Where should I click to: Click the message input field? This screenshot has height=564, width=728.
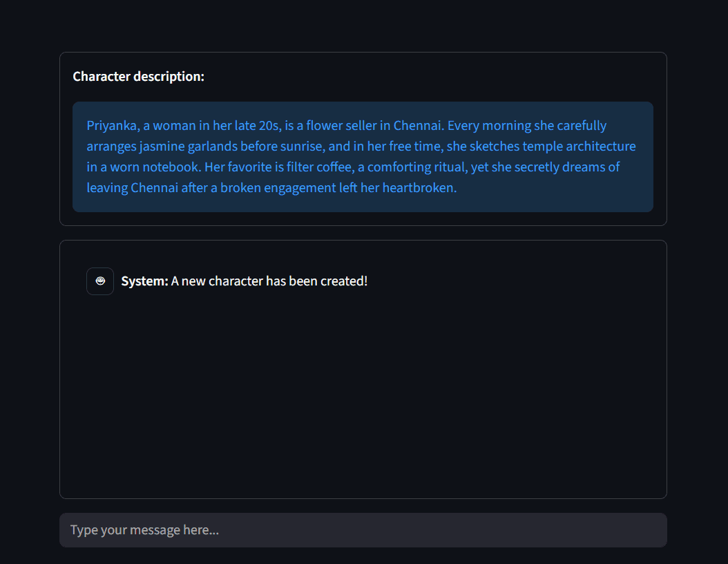(x=363, y=529)
